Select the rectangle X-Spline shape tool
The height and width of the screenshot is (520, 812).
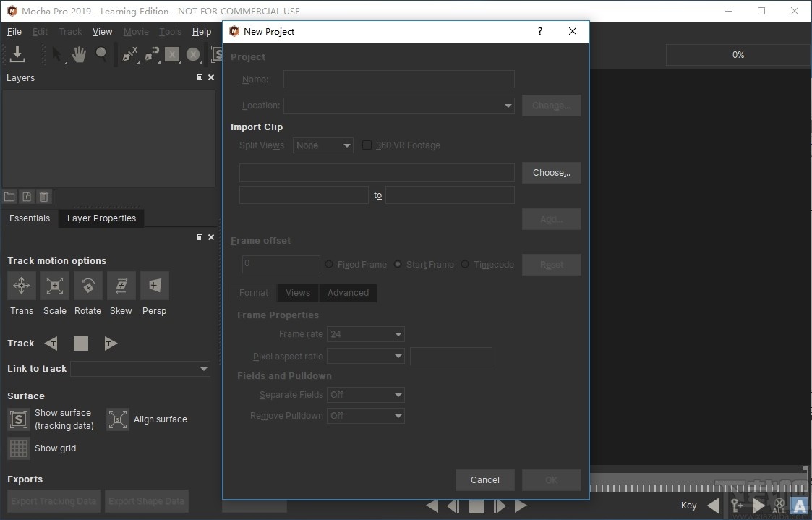(x=172, y=54)
